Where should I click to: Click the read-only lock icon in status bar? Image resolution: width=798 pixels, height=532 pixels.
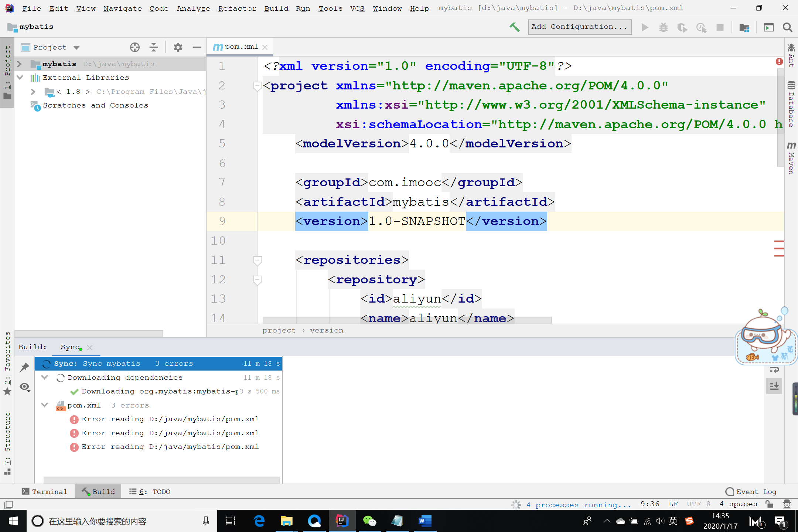point(770,504)
